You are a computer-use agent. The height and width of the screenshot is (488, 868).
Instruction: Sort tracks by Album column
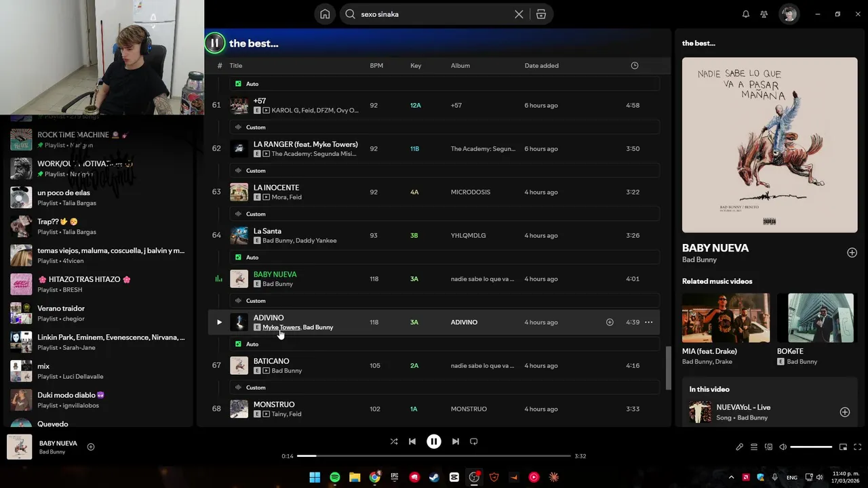460,66
